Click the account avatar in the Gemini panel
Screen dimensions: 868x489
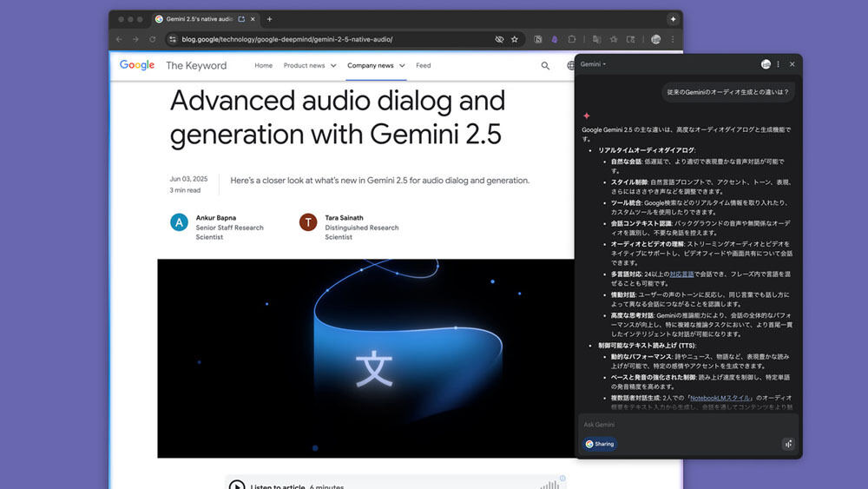point(766,64)
